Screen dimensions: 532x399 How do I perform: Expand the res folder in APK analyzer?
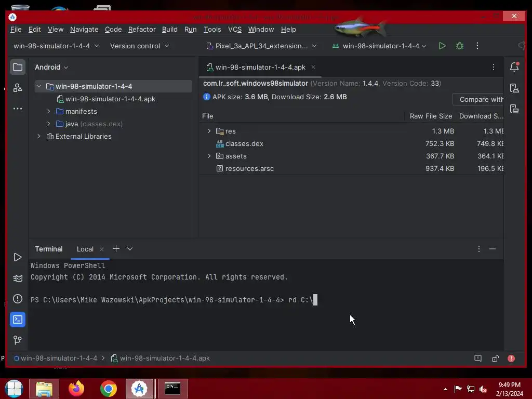(x=209, y=131)
